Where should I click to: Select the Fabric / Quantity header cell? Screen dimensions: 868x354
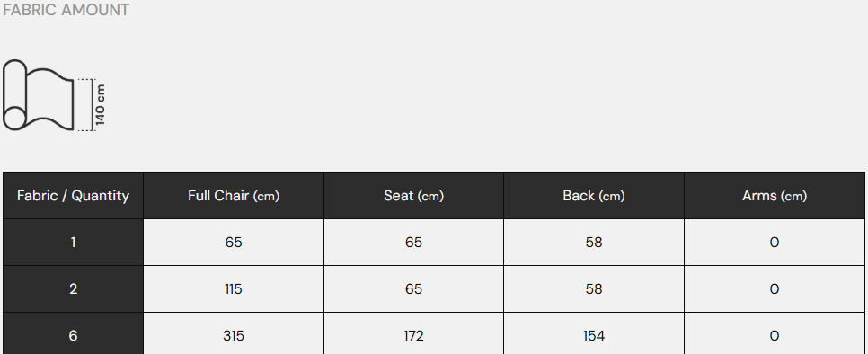pyautogui.click(x=73, y=195)
